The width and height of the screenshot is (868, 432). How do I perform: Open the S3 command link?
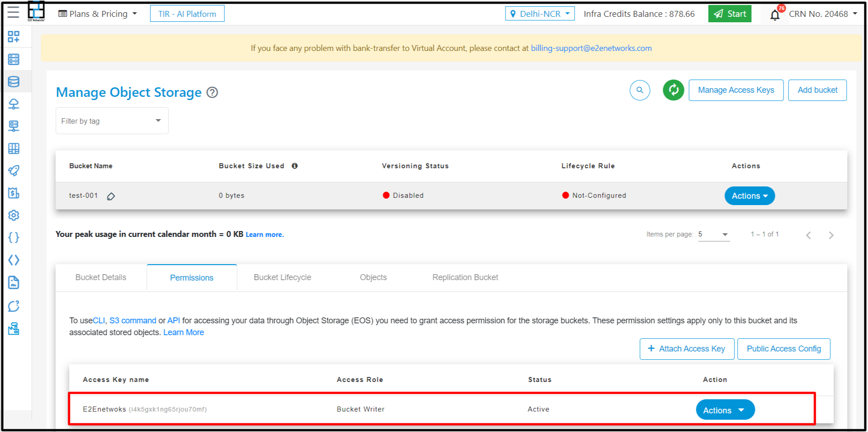coord(133,321)
